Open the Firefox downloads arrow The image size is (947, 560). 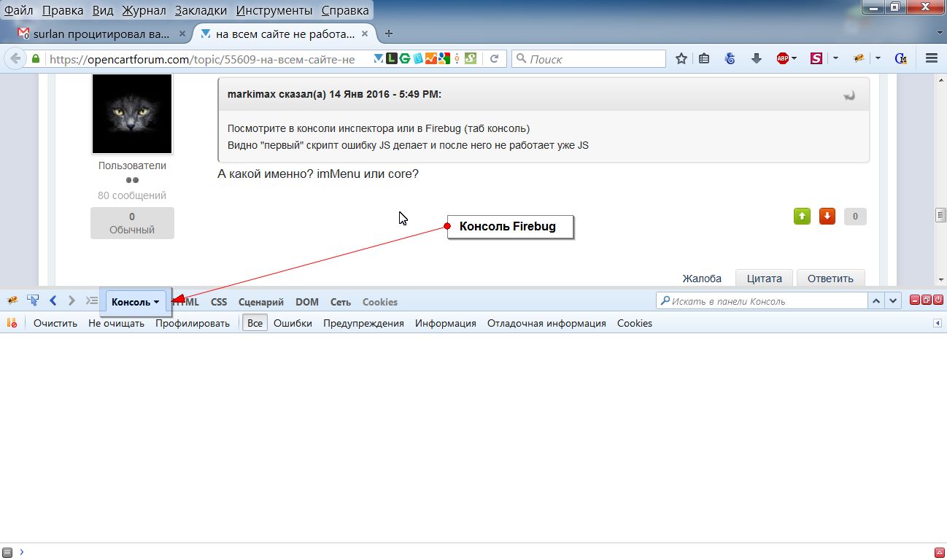pos(756,58)
